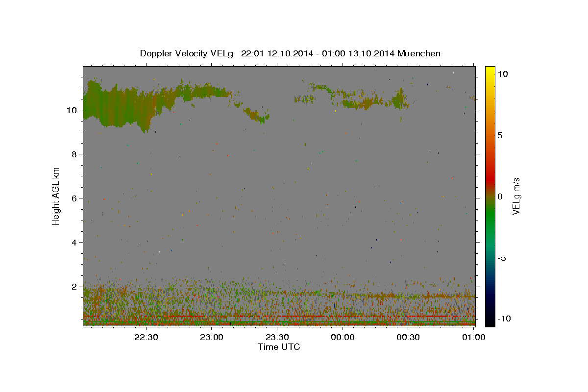Select the 23:00 time tick label

point(212,337)
